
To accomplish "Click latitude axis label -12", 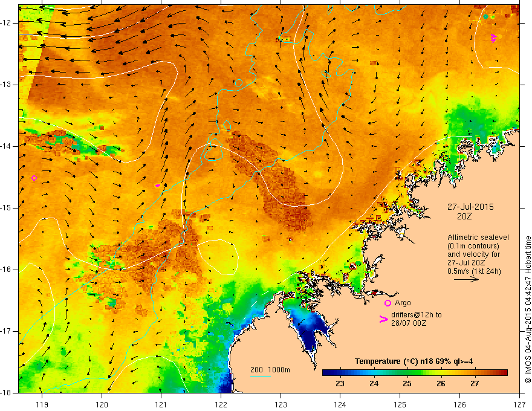I will 6,23.
